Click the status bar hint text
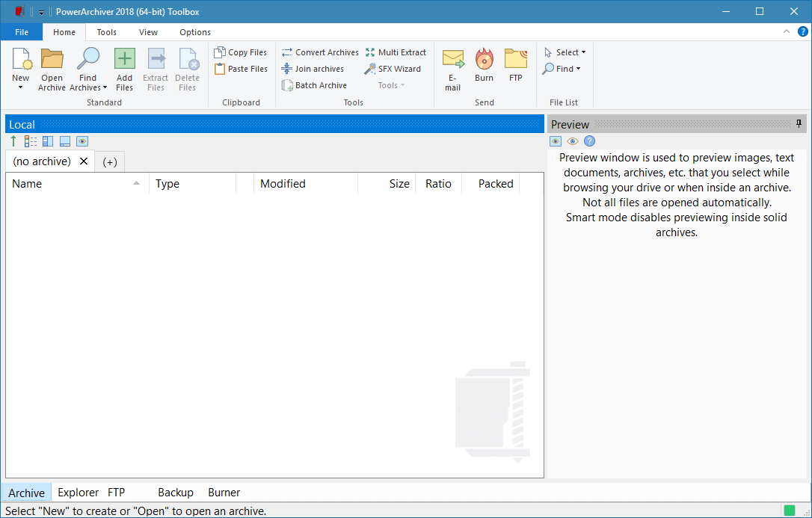The height and width of the screenshot is (518, 812). pyautogui.click(x=135, y=511)
